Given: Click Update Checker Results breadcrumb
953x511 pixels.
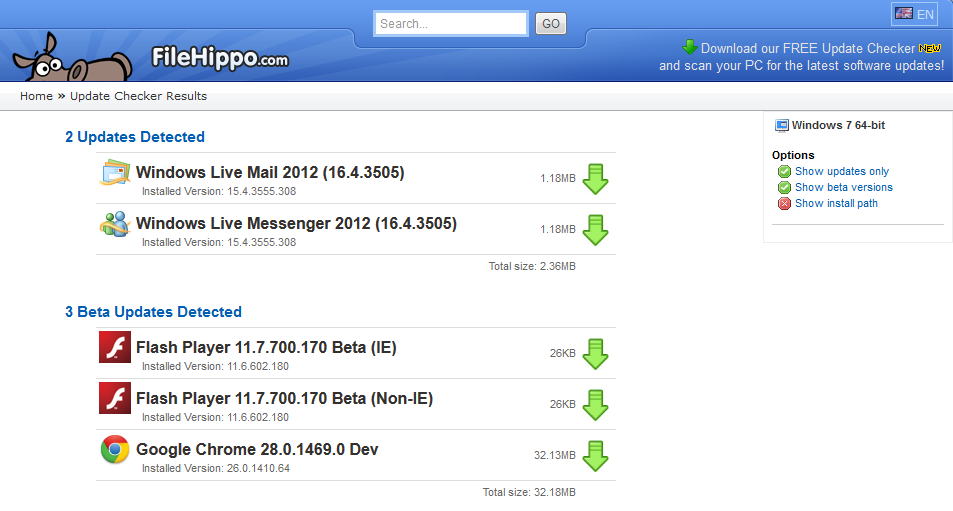Looking at the screenshot, I should point(138,96).
